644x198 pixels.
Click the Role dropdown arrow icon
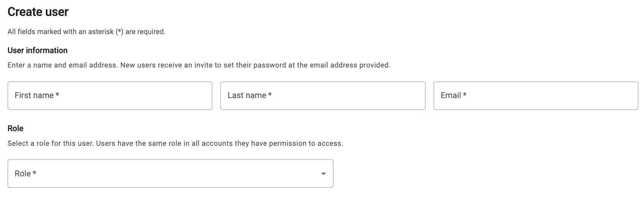pyautogui.click(x=323, y=174)
